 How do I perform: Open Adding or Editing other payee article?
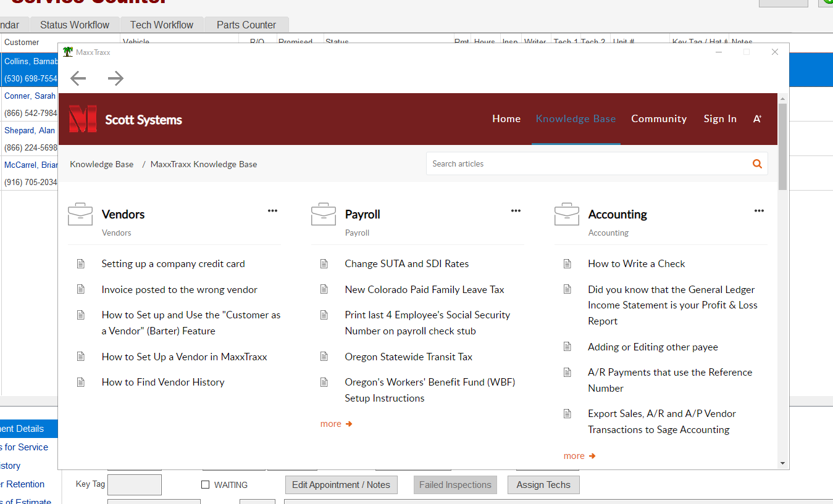click(x=653, y=347)
